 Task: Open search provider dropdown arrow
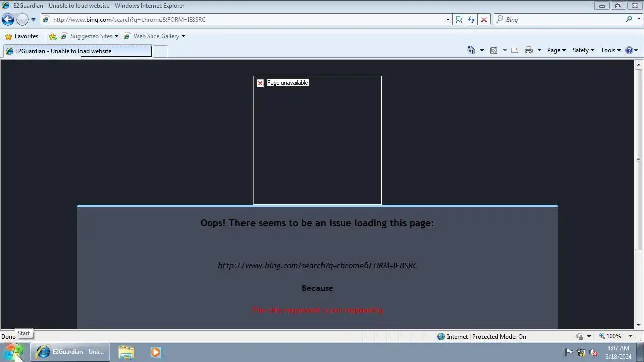tap(639, 20)
